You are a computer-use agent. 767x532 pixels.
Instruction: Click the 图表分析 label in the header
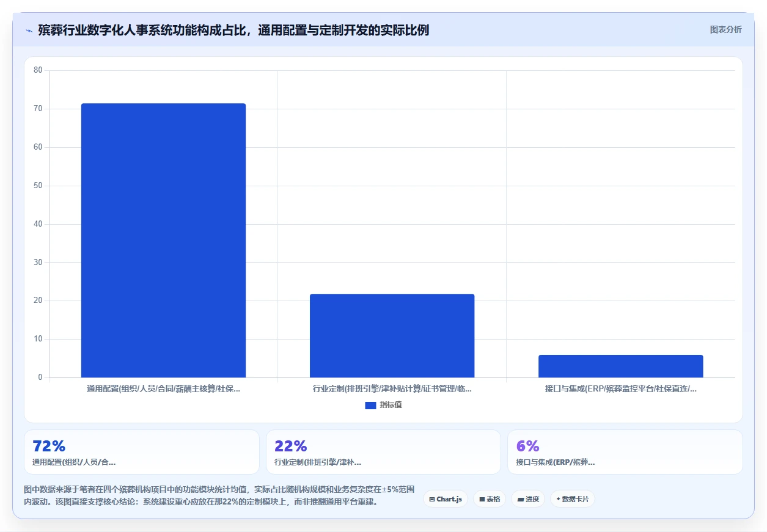(x=725, y=29)
